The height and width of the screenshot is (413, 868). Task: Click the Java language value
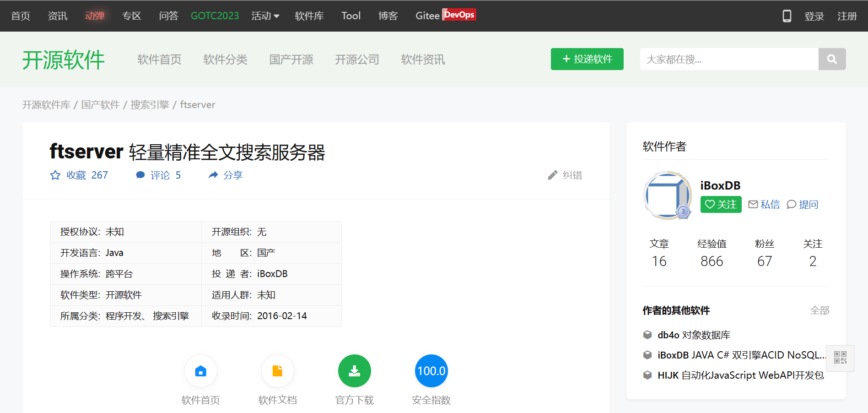[114, 253]
